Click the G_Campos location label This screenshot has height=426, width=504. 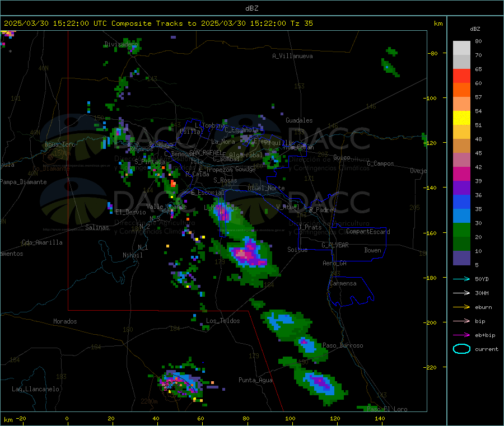pyautogui.click(x=380, y=163)
